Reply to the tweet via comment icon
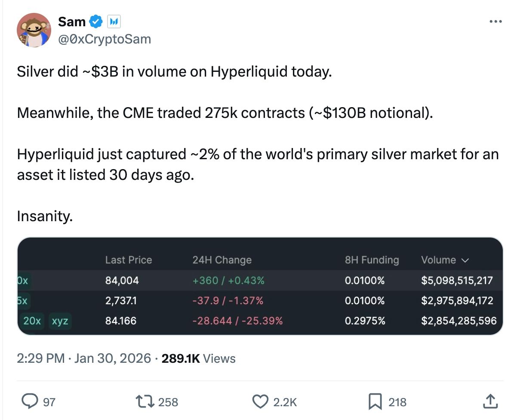This screenshot has height=420, width=517. click(30, 401)
